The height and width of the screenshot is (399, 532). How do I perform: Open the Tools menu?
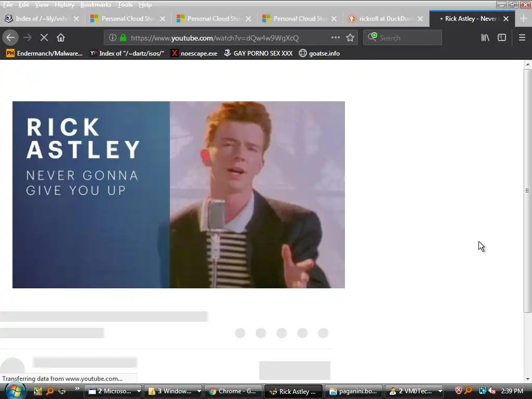(125, 5)
